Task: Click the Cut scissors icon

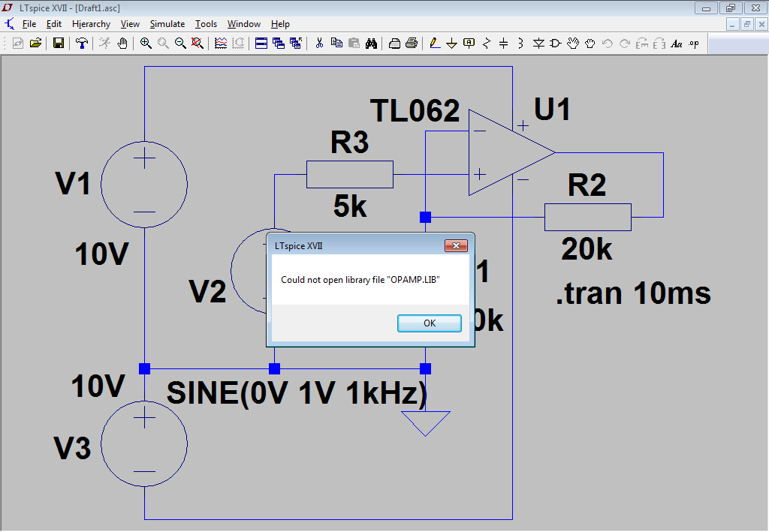Action: coord(319,44)
